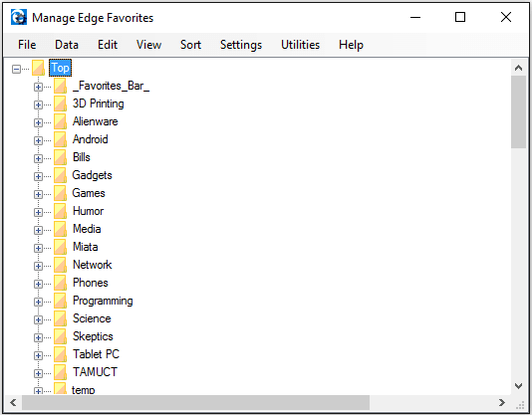Select the Games tree item

coord(89,193)
